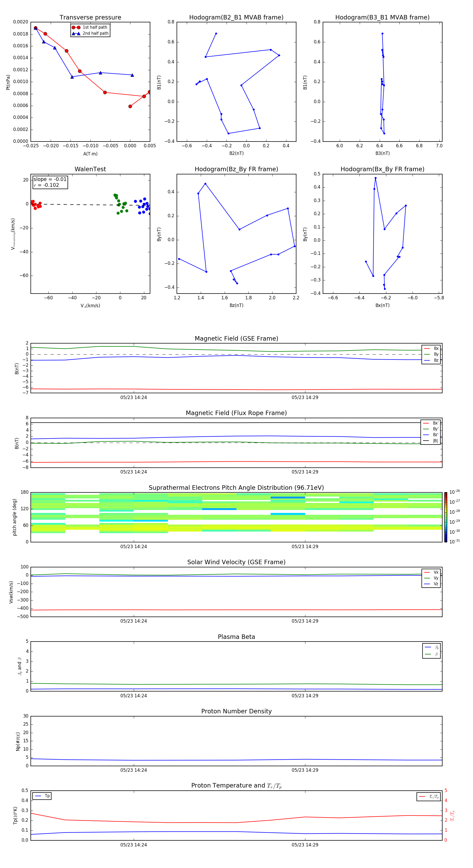Click the Suprathermal Electrons Pitch Angle Distribution title
Viewport: 473px width, 868px height.
pos(236,488)
